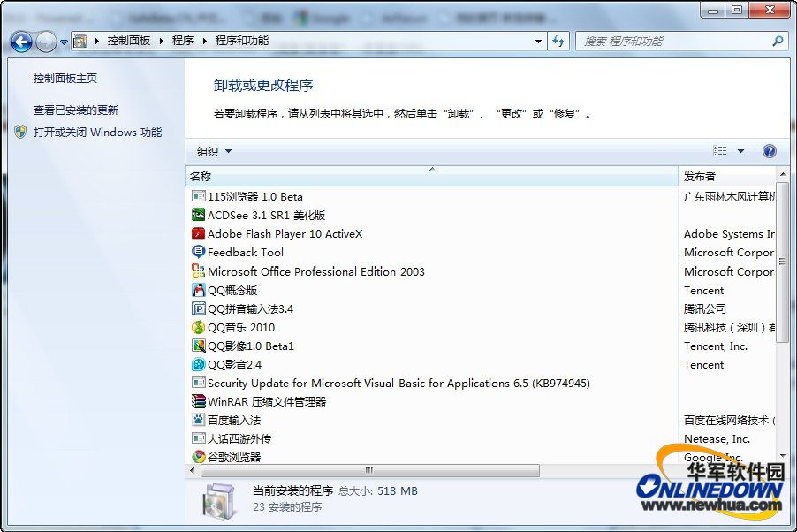This screenshot has height=532, width=797.
Task: Click the Control Panel icon in address bar
Action: (x=80, y=42)
